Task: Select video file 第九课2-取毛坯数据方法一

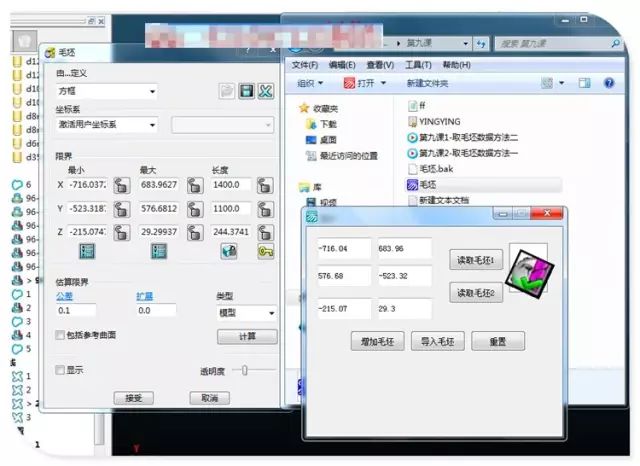Action: 463,153
